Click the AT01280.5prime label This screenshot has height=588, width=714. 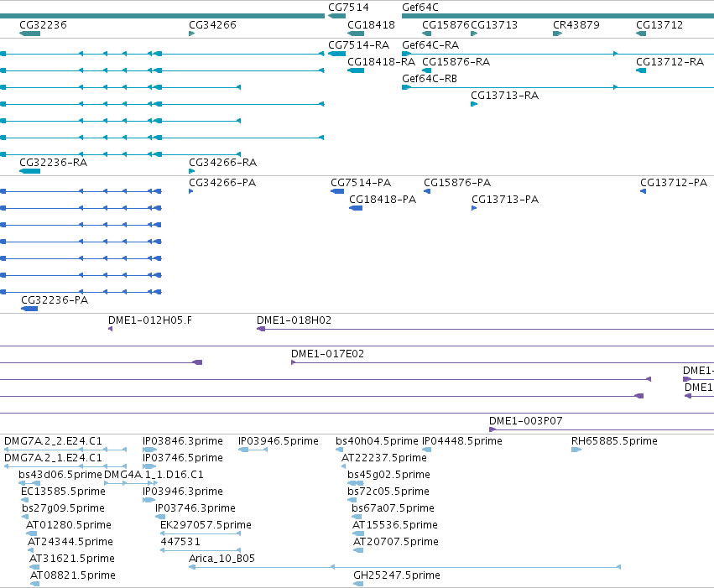[x=69, y=525]
